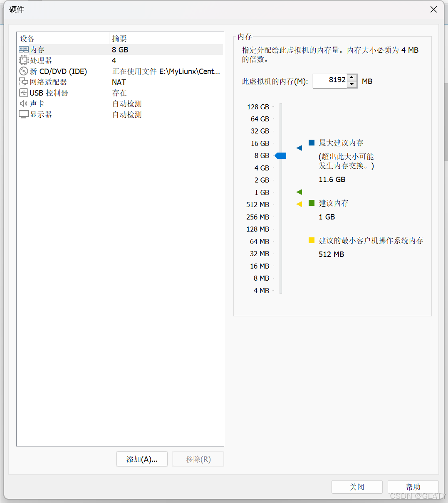The height and width of the screenshot is (503, 448).
Task: Click the 64 GB slider label
Action: [260, 119]
